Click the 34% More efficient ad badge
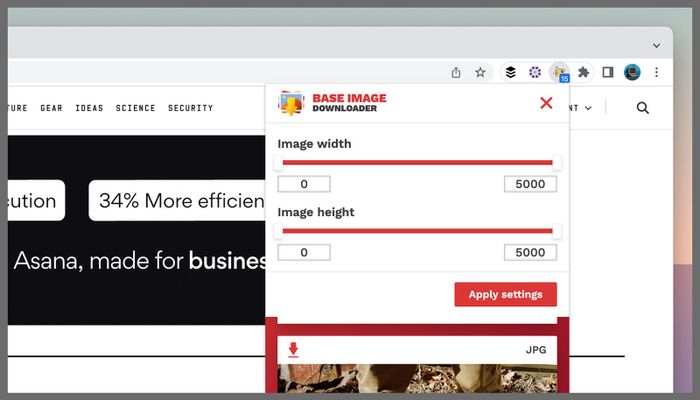 coord(177,200)
